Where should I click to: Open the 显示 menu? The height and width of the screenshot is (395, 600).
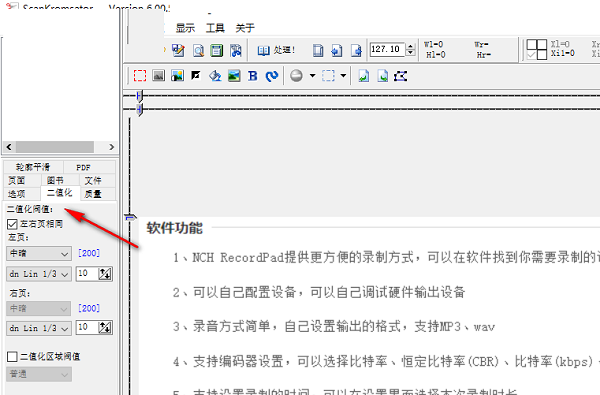pos(185,28)
